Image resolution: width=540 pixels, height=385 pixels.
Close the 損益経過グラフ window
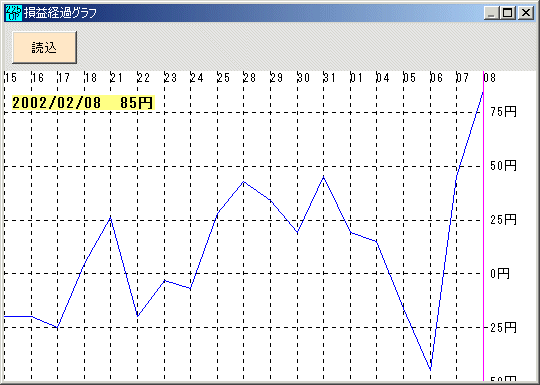pos(526,13)
